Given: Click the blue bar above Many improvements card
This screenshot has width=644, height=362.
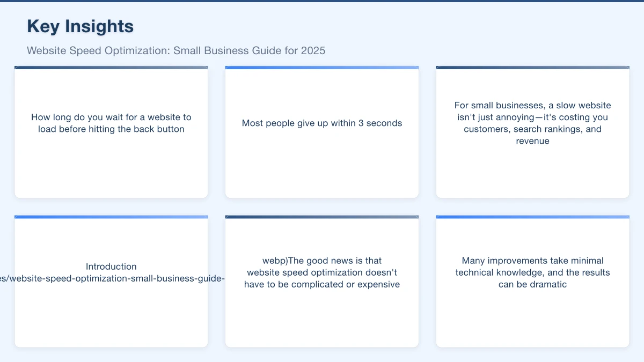Looking at the screenshot, I should [x=532, y=217].
